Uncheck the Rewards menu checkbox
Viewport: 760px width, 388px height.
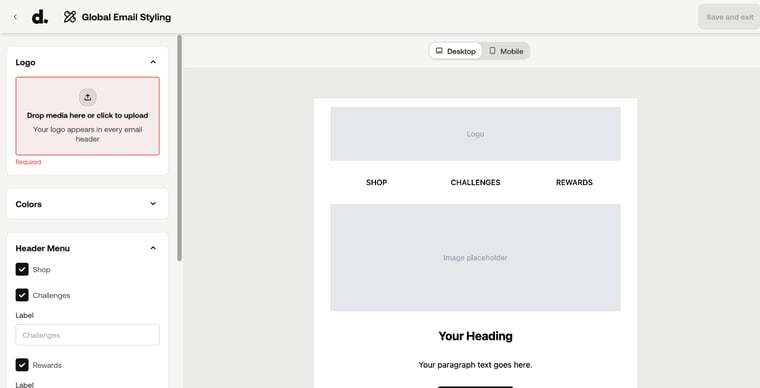point(22,365)
